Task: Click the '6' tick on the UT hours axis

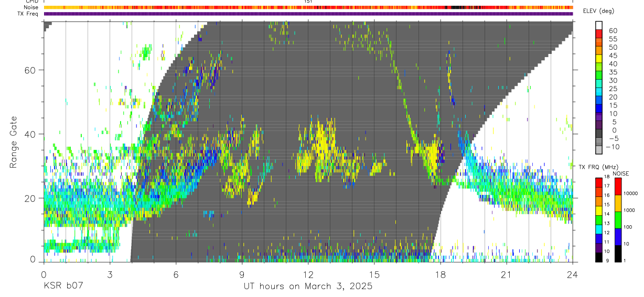Action: [x=176, y=274]
